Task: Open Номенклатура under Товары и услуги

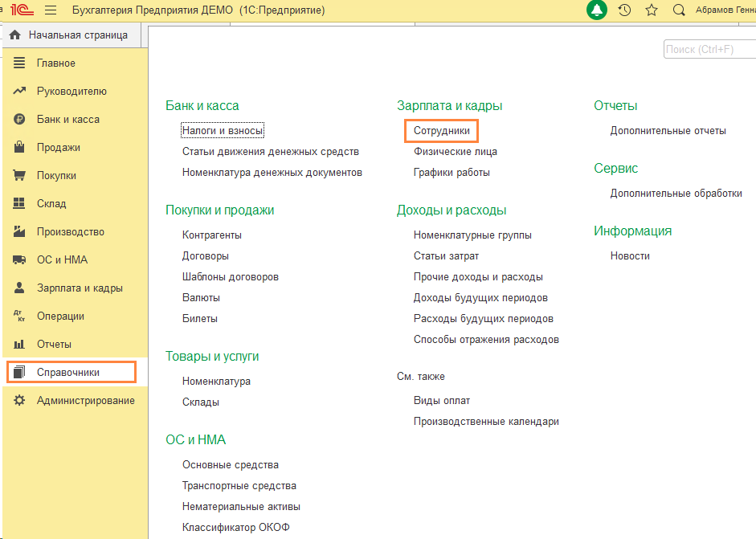Action: click(x=216, y=382)
